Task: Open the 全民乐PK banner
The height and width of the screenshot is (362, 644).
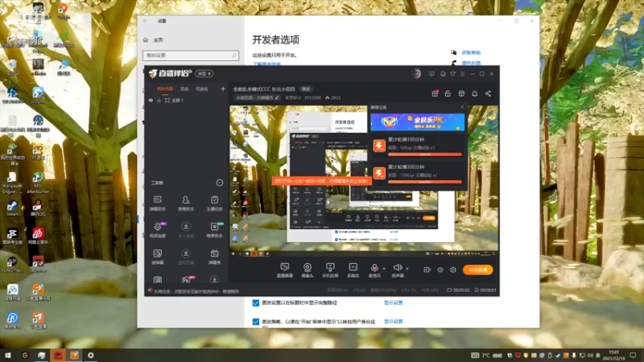Action: 417,122
